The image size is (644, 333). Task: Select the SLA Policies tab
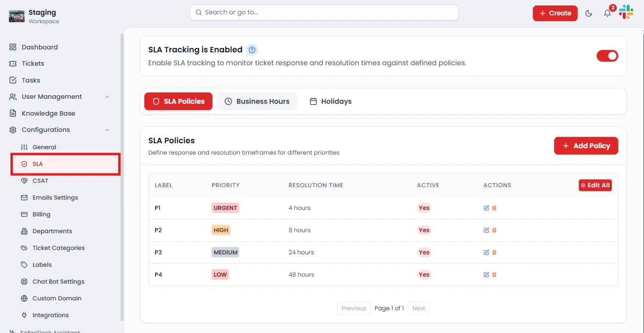tap(178, 101)
